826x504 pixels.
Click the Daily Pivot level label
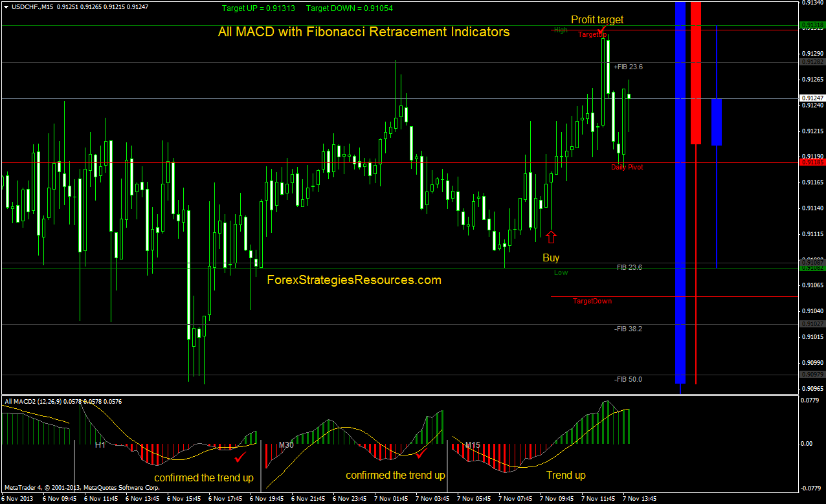point(627,167)
